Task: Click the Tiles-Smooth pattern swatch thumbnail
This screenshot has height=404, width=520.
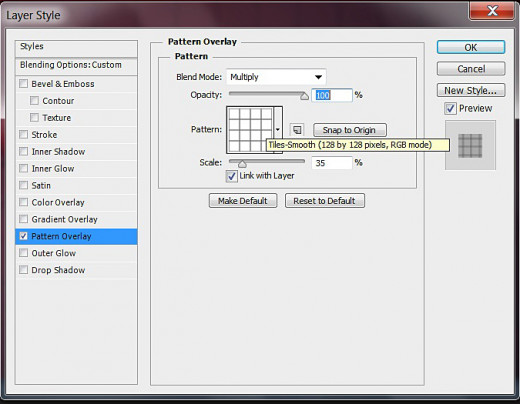Action: (250, 130)
